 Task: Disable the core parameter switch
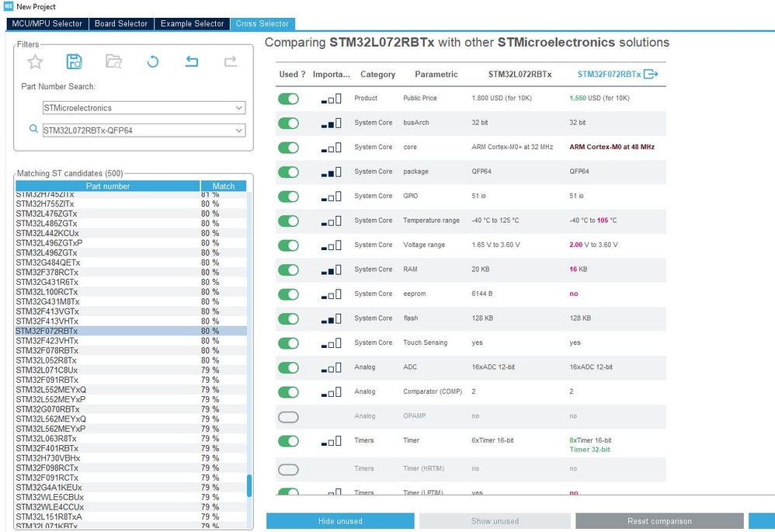[289, 148]
